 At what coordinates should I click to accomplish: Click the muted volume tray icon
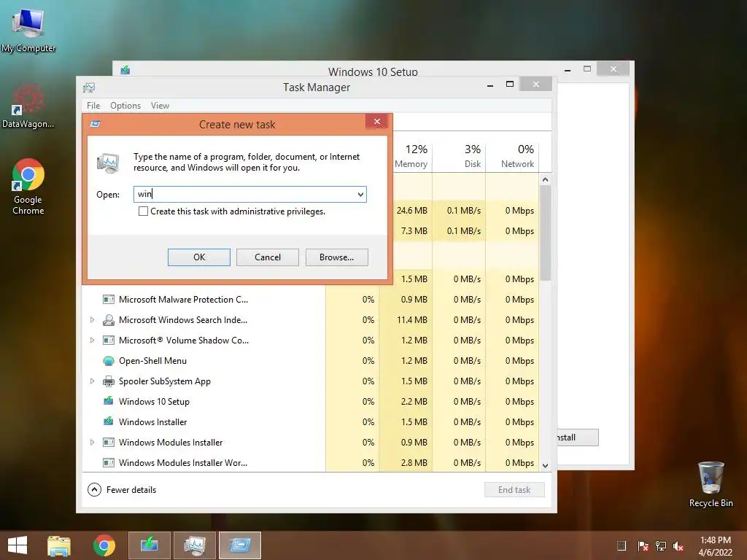(x=678, y=546)
